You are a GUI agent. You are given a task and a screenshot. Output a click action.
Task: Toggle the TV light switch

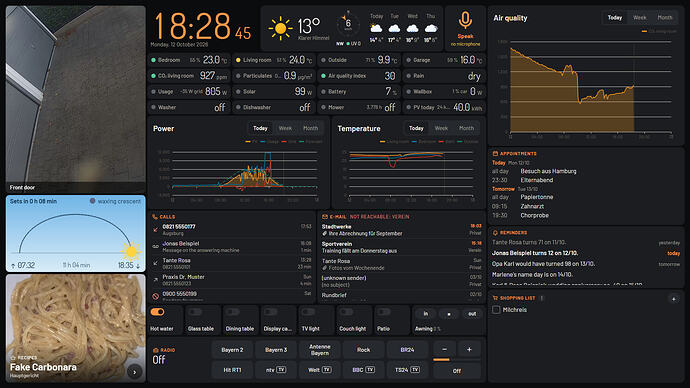pos(308,312)
